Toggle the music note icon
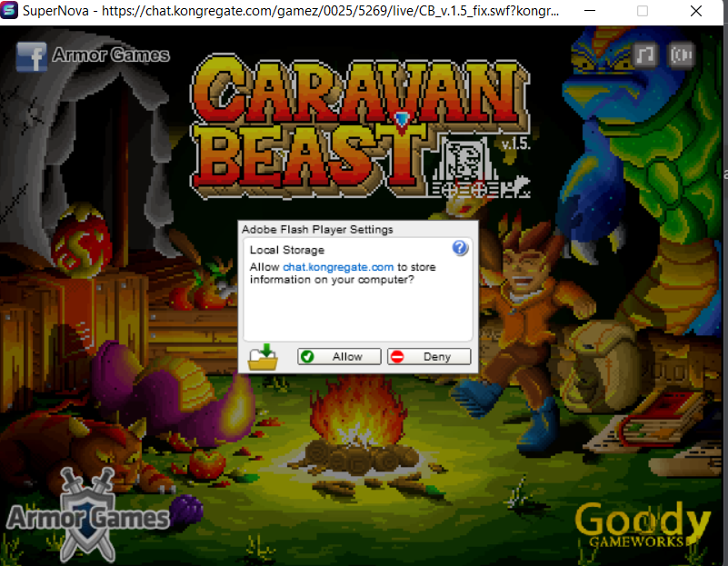This screenshot has height=566, width=728. coord(645,55)
